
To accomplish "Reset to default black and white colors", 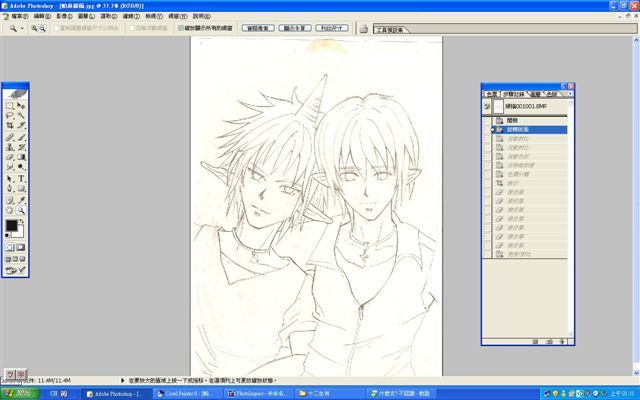I will click(x=7, y=236).
